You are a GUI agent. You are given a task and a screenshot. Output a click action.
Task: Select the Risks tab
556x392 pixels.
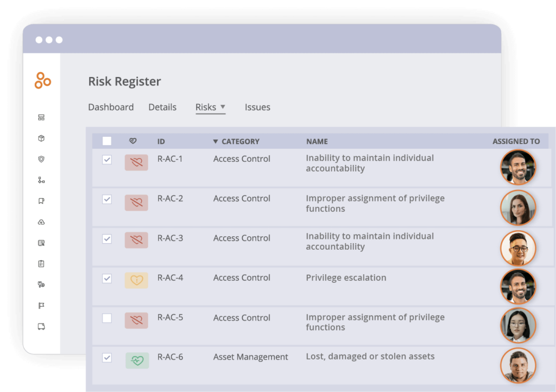tap(206, 107)
